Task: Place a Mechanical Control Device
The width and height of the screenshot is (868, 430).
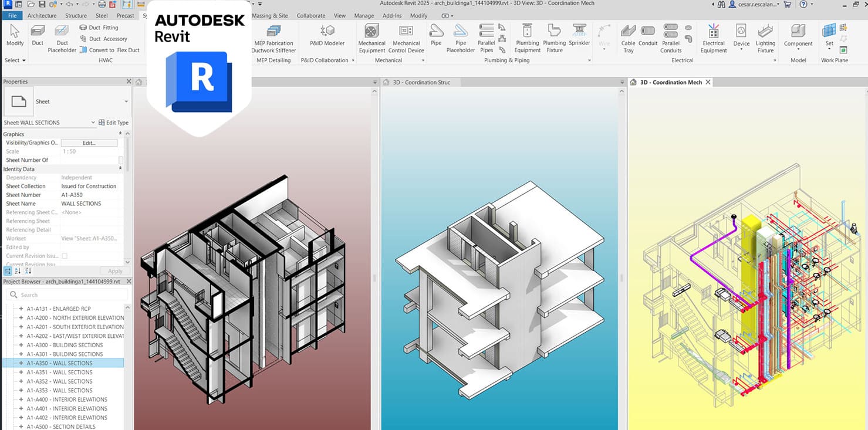Action: (406, 39)
